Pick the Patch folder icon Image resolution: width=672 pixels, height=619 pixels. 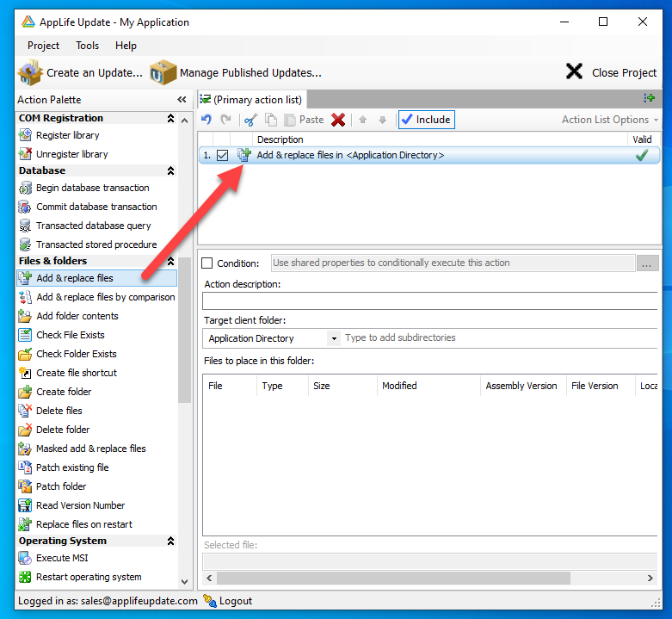(25, 486)
